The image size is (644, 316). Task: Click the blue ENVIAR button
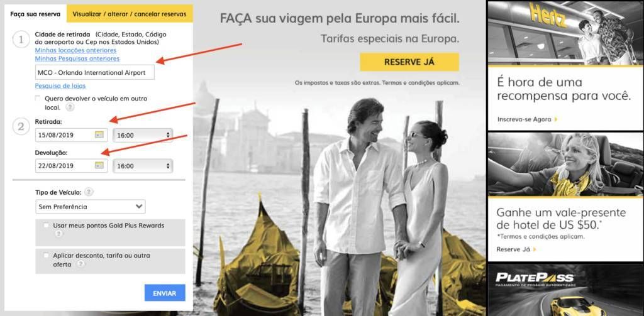click(x=165, y=293)
